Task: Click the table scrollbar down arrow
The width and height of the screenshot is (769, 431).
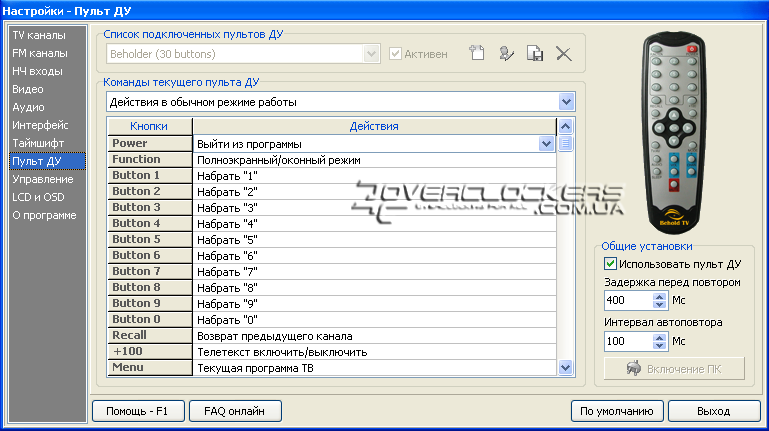Action: [565, 367]
